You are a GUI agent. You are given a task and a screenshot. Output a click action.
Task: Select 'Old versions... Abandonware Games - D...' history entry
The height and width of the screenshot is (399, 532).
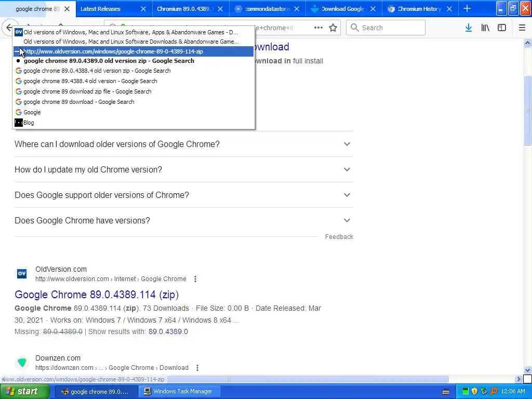coord(134,32)
